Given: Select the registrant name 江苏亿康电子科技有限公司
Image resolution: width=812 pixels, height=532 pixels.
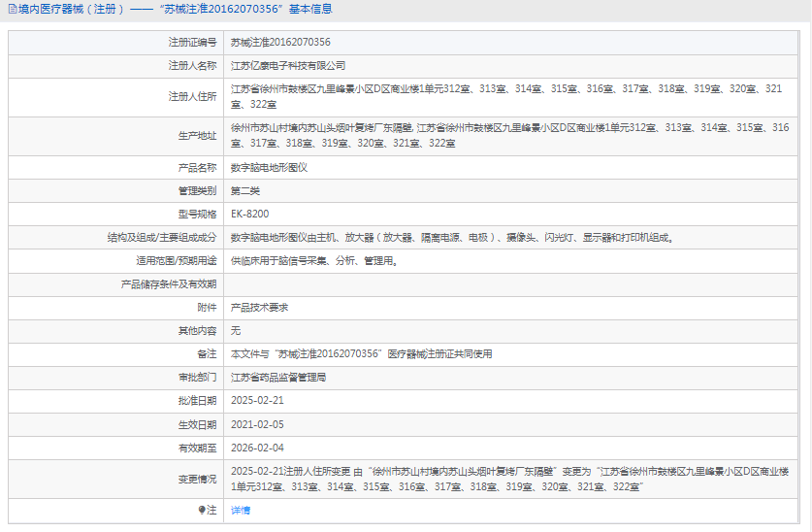Looking at the screenshot, I should click(288, 66).
